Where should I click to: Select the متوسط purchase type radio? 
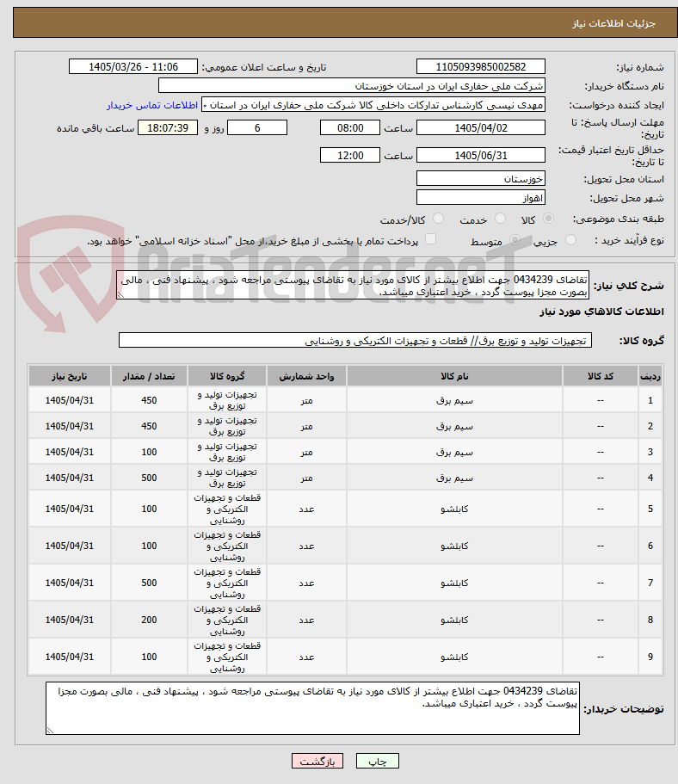515,240
